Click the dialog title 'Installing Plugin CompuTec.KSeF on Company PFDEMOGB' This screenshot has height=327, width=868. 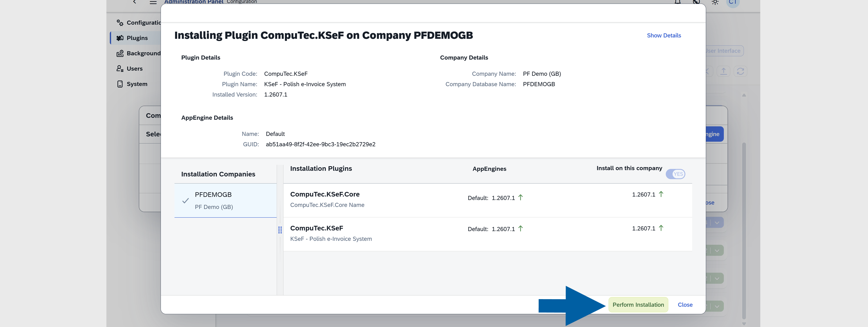click(323, 35)
